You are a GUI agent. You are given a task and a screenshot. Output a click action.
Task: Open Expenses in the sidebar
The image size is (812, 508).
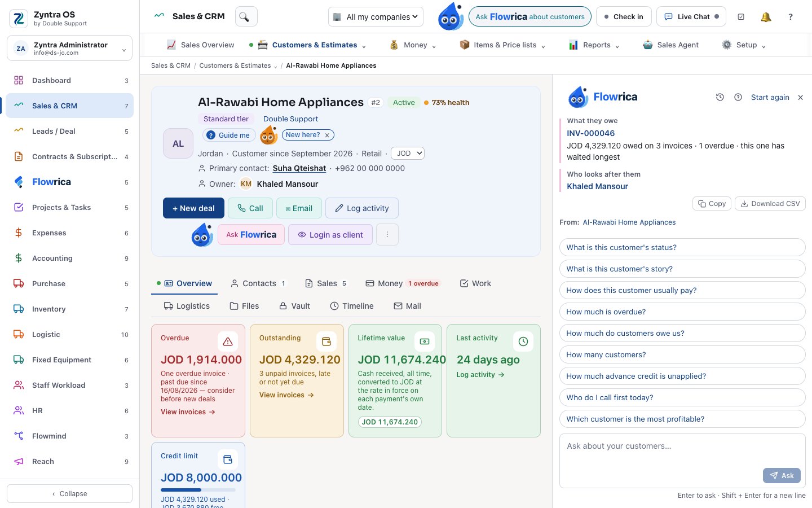pos(70,233)
